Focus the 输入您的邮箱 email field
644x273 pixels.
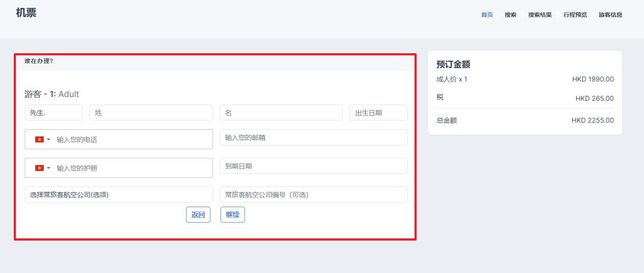313,137
